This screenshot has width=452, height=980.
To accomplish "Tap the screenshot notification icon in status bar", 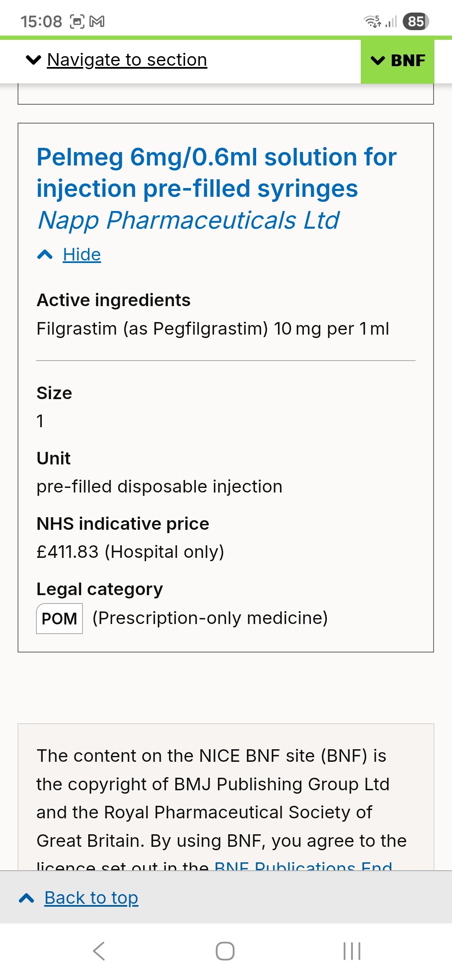I will pos(77,21).
